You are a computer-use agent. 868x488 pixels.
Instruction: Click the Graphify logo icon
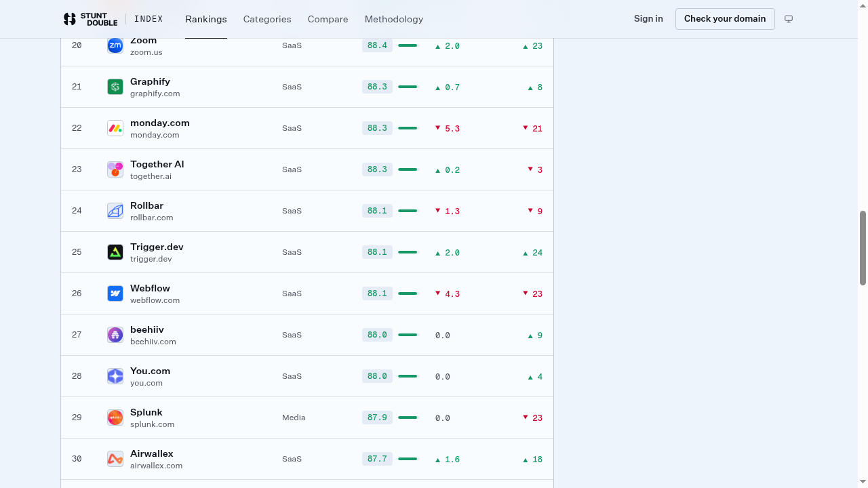(x=115, y=87)
